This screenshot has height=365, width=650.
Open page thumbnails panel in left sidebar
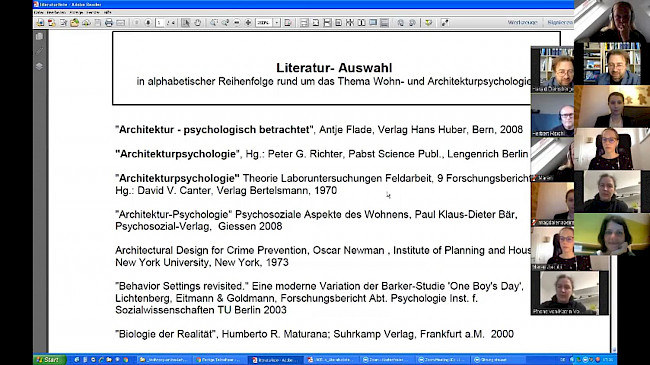[x=39, y=36]
